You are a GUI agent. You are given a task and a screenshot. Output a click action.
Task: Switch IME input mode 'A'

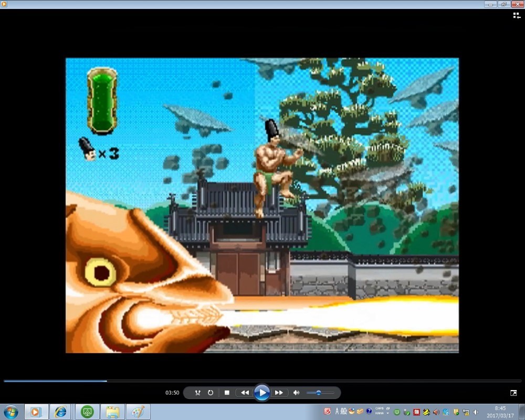[x=337, y=411]
